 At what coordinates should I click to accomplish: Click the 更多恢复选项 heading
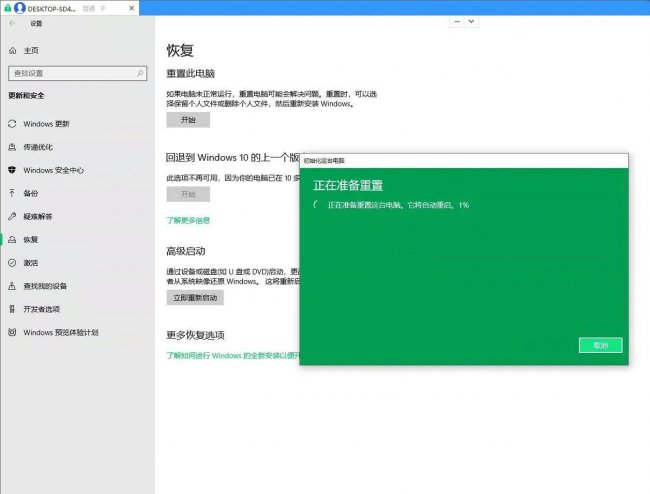click(x=196, y=335)
